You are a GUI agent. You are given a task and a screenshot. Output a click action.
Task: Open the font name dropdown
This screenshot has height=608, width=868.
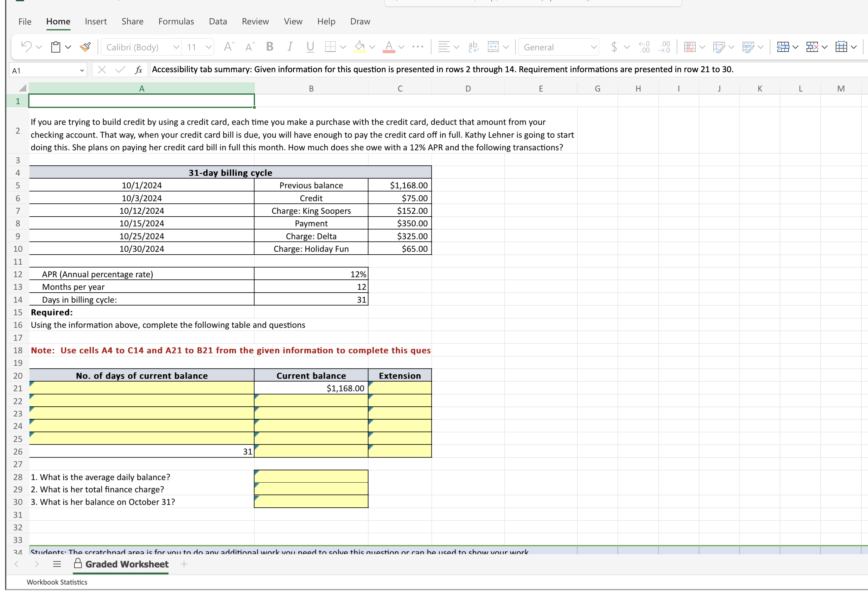[176, 47]
